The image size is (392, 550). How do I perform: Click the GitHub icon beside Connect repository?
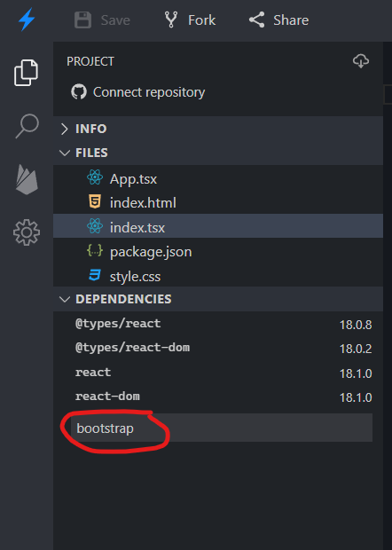[79, 92]
